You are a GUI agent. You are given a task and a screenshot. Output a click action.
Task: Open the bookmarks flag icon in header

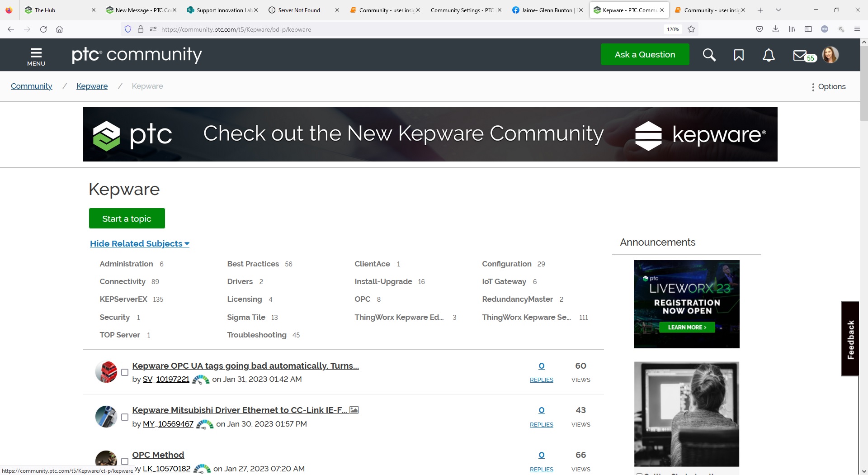point(739,55)
